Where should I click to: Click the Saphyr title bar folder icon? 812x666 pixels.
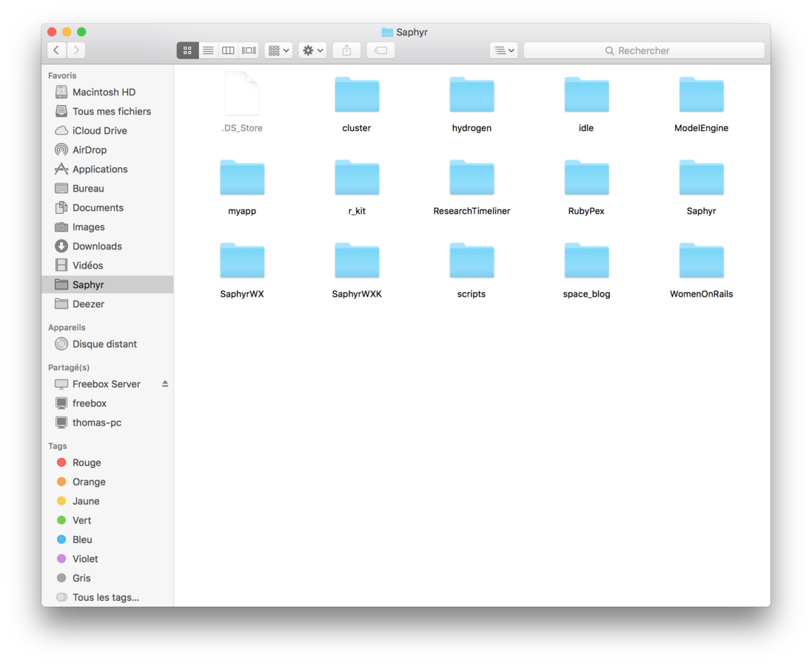point(387,32)
